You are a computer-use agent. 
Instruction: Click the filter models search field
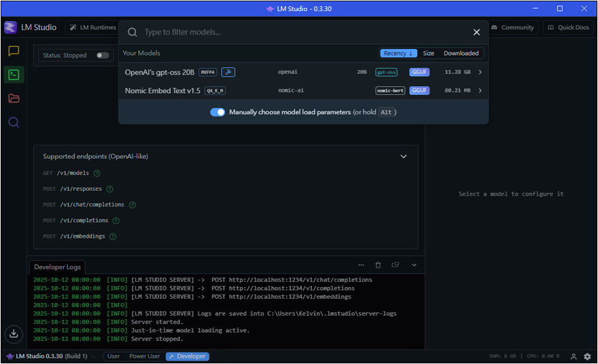point(299,32)
